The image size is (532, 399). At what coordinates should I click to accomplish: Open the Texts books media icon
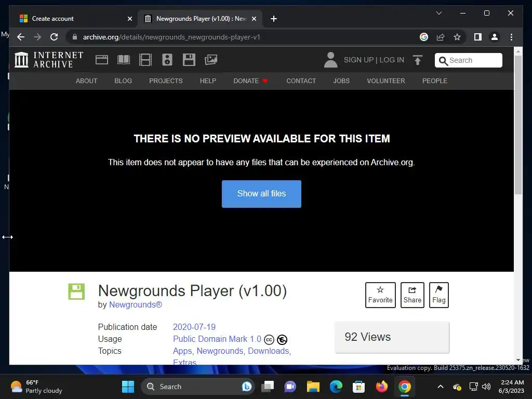pyautogui.click(x=124, y=60)
